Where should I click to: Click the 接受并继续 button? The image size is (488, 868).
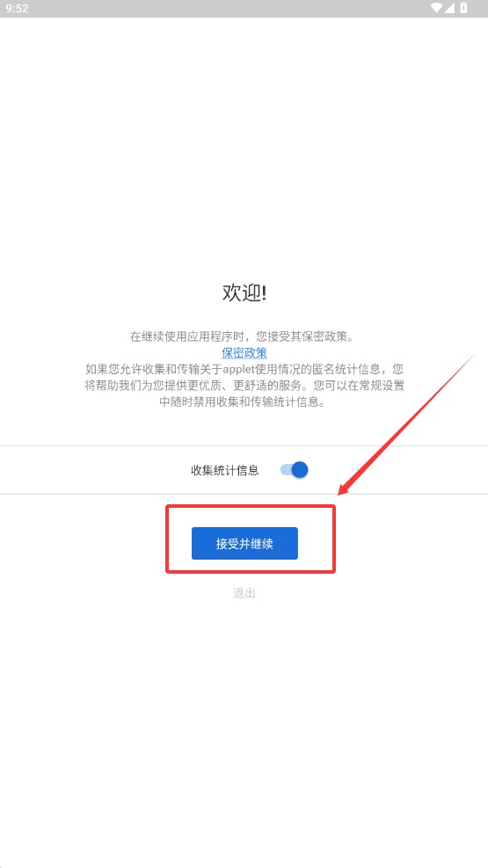244,543
